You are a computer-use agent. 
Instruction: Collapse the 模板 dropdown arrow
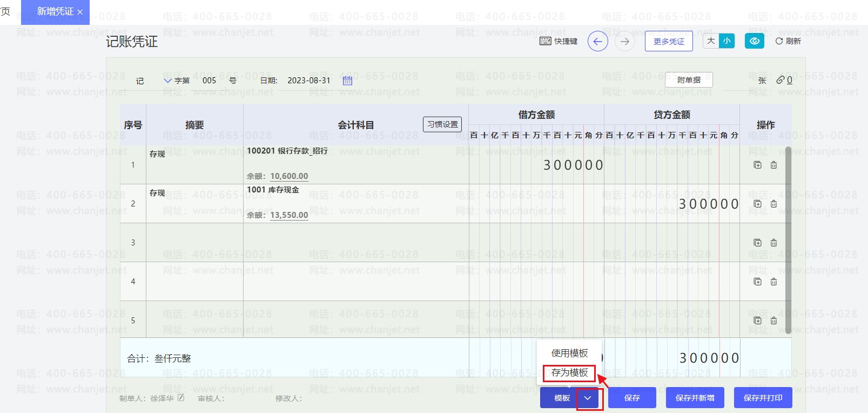pos(588,398)
